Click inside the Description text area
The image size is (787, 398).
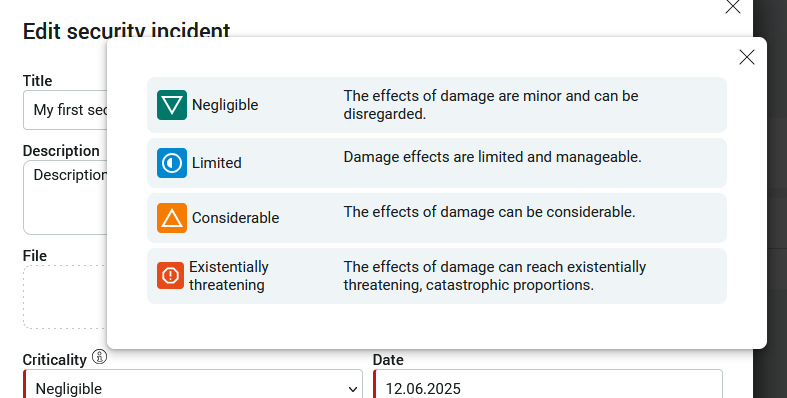pos(65,197)
